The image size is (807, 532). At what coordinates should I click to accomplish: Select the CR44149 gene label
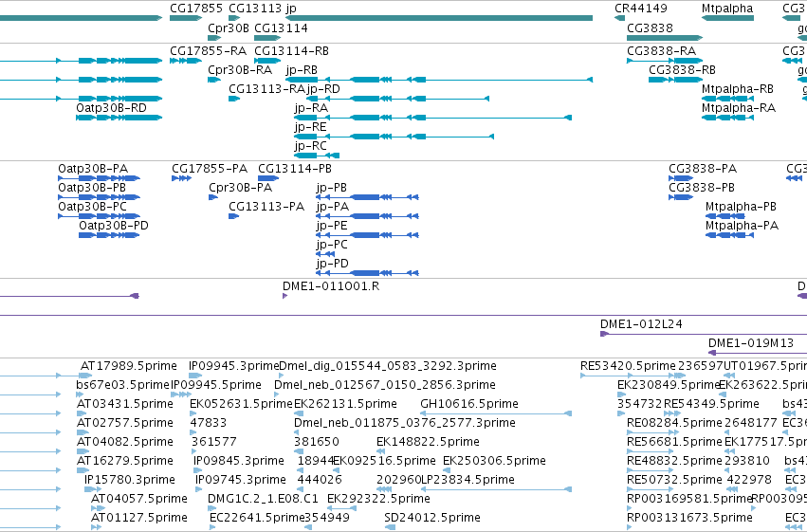click(640, 9)
